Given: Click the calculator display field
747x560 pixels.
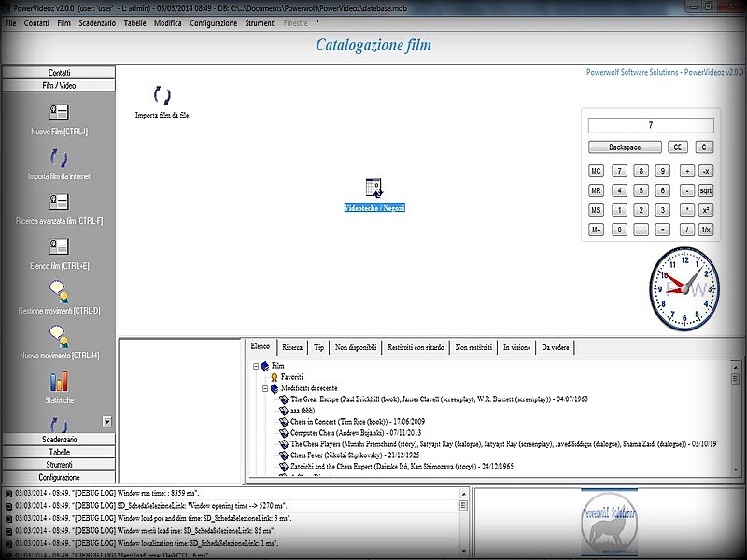Looking at the screenshot, I should point(651,125).
